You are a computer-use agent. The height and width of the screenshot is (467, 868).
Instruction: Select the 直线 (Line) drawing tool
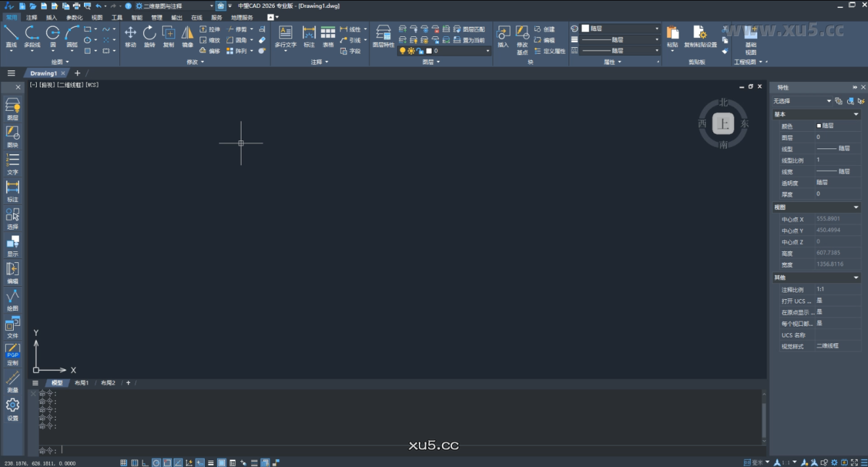click(11, 35)
